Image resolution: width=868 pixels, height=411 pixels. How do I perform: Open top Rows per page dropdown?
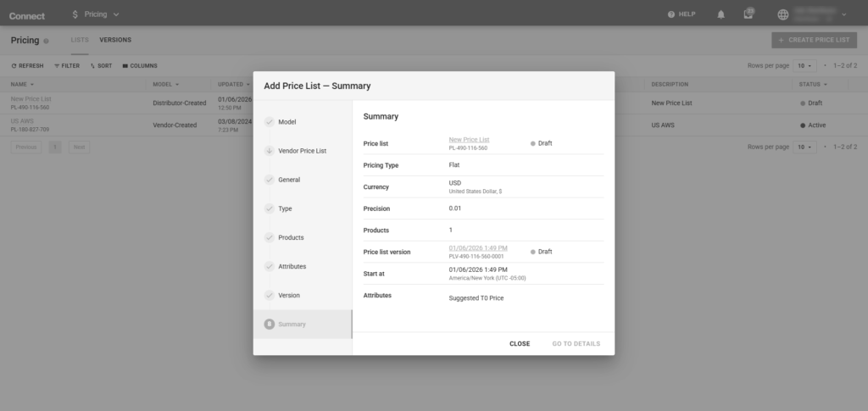coord(804,65)
